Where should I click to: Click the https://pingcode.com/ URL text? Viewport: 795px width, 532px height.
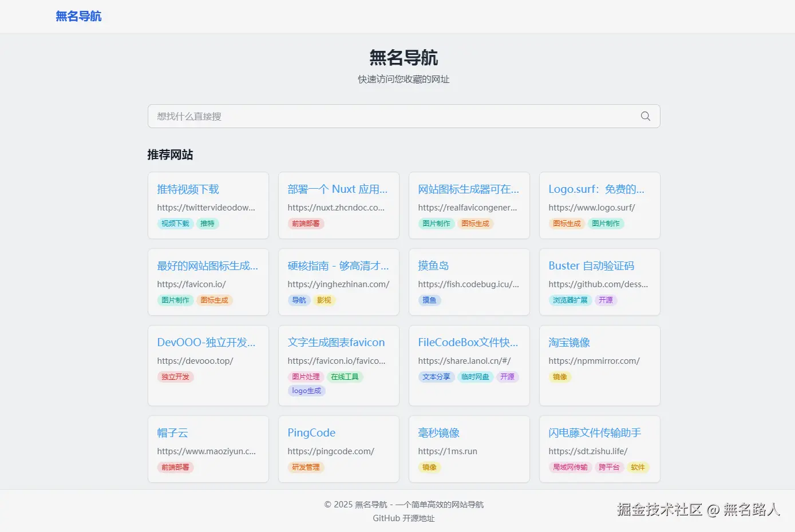tap(331, 451)
